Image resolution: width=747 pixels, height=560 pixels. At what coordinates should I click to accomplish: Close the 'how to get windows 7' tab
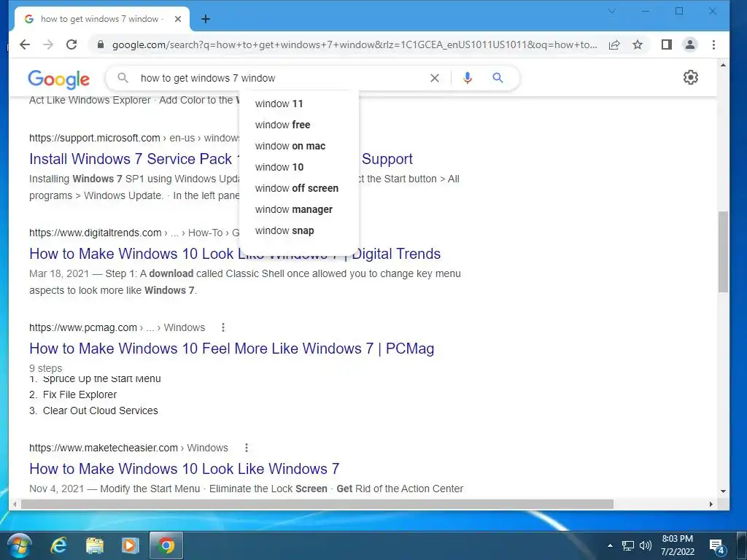[x=178, y=19]
